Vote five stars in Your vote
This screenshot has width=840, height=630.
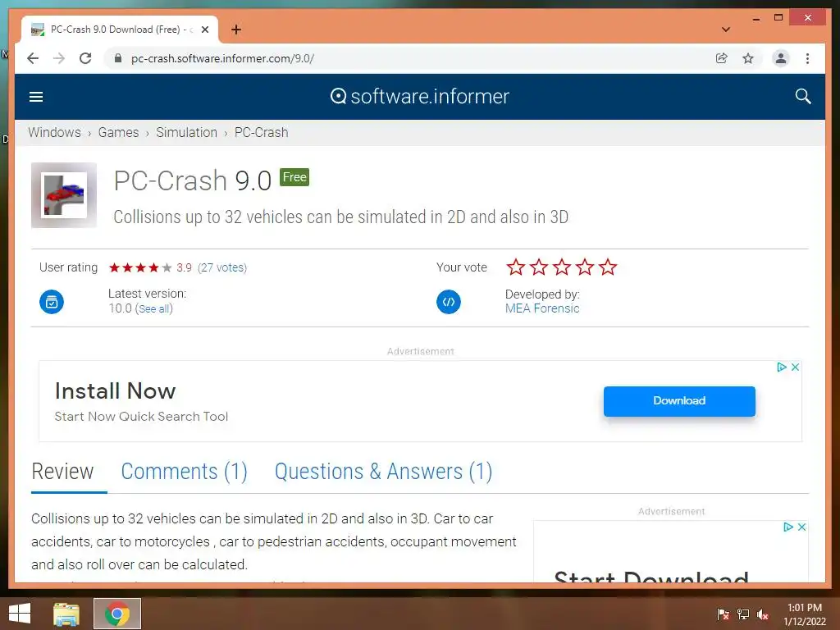[608, 267]
